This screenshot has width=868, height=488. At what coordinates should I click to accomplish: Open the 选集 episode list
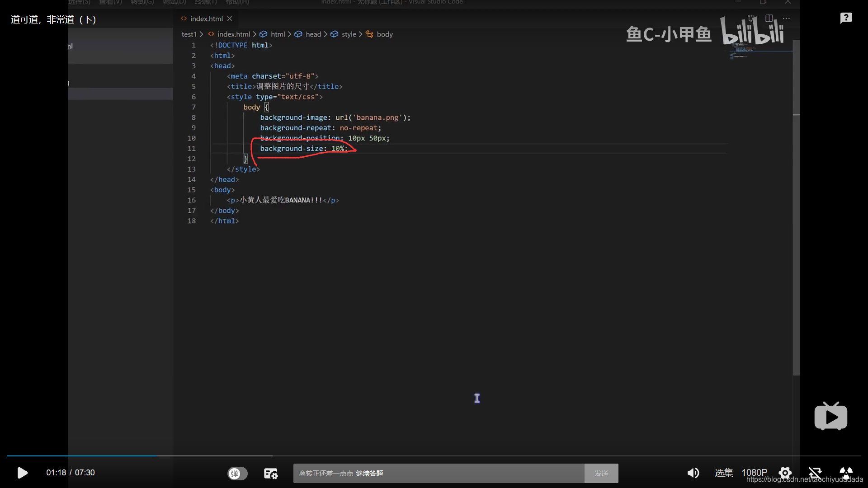(723, 473)
